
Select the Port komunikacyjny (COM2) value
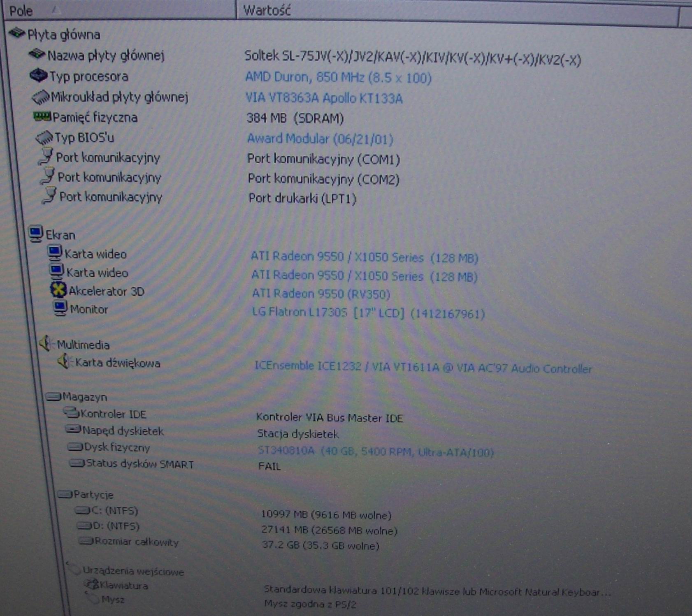[x=324, y=179]
